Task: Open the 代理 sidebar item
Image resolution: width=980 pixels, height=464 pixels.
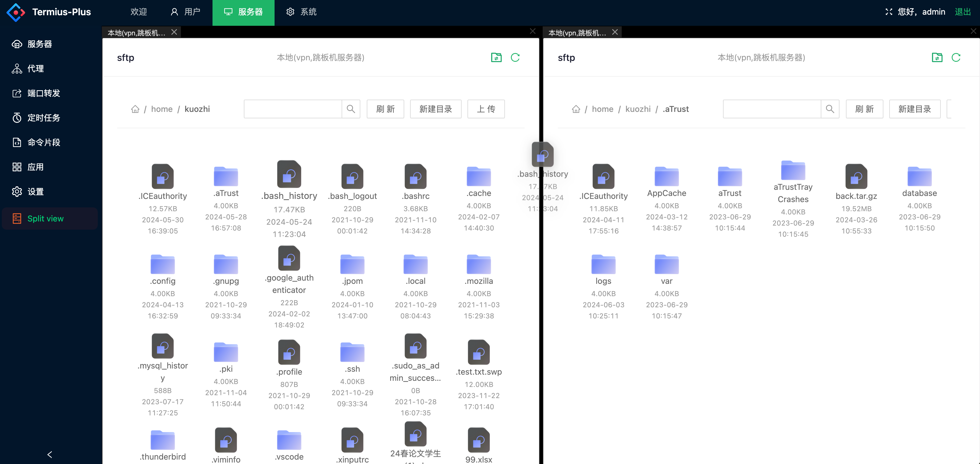Action: coord(28,69)
